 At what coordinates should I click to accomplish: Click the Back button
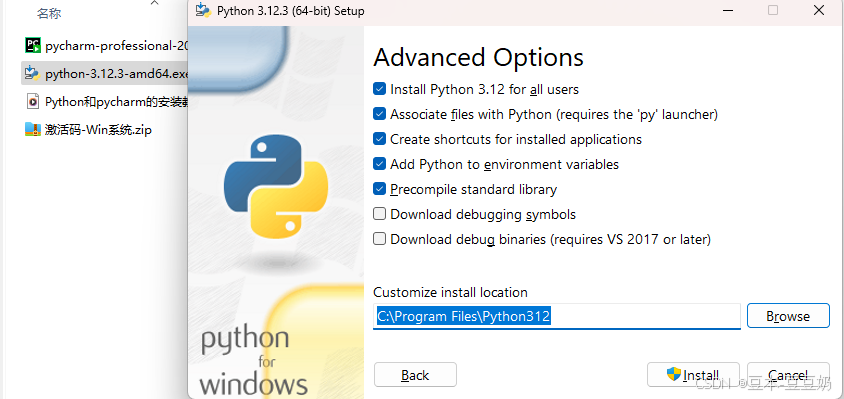415,375
